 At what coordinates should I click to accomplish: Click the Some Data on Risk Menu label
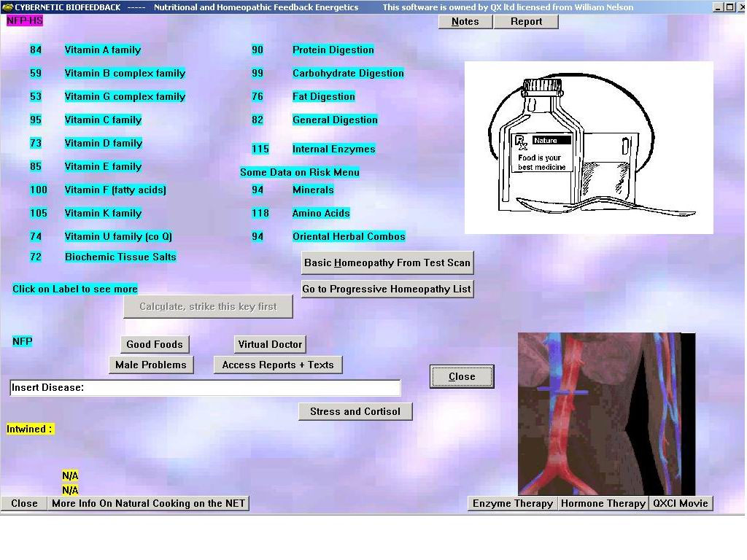300,172
